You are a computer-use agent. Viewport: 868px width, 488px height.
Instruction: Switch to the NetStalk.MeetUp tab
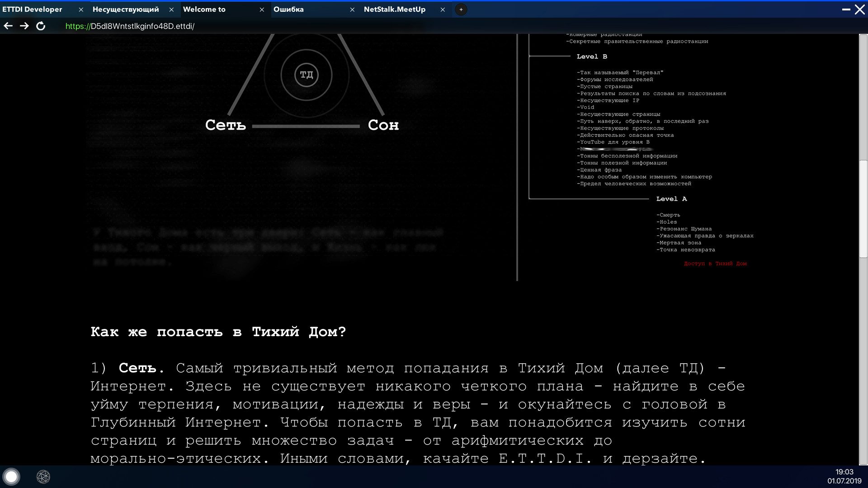tap(395, 9)
